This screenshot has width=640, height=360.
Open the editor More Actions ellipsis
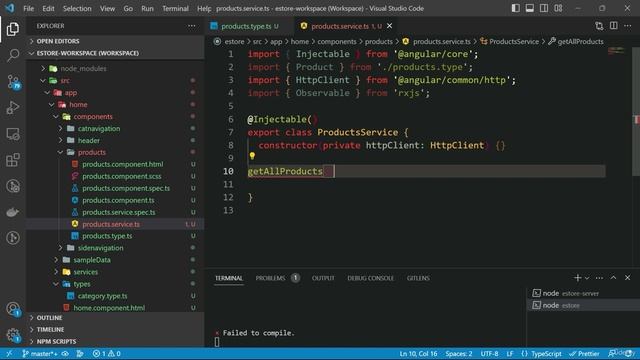click(628, 26)
